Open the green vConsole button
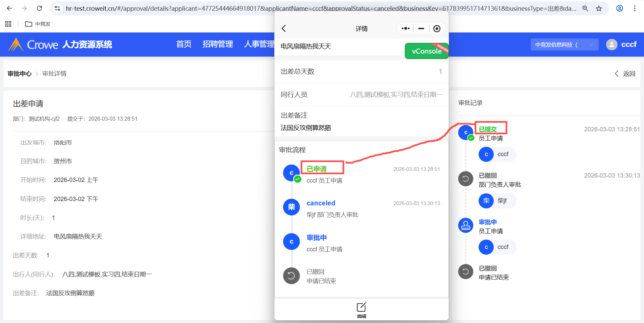The width and height of the screenshot is (644, 323). [x=427, y=51]
